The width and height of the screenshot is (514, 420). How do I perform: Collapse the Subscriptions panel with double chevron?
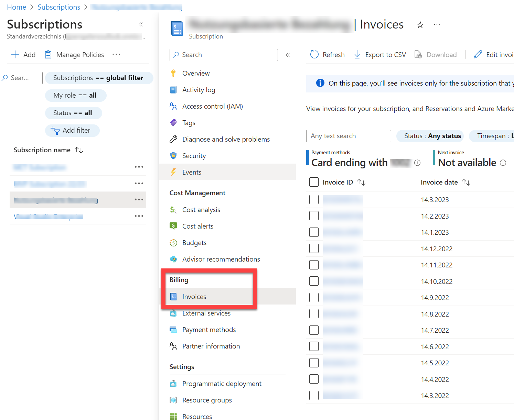pyautogui.click(x=141, y=24)
